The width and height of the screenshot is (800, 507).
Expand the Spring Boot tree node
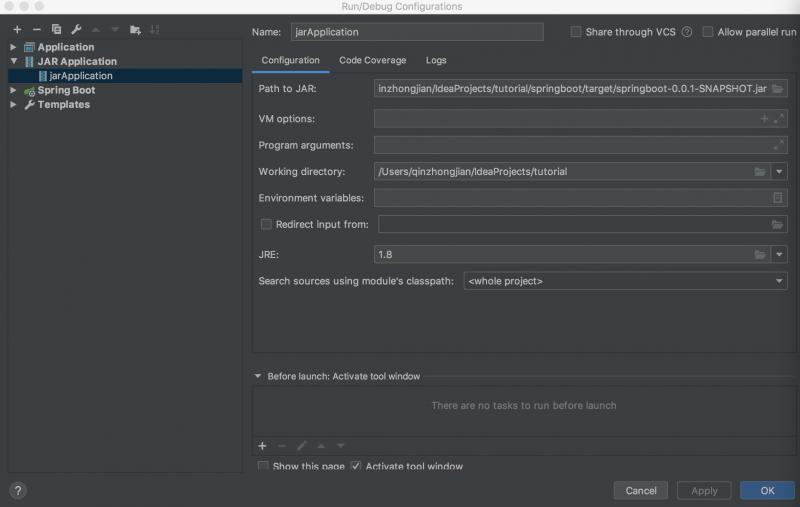point(13,90)
